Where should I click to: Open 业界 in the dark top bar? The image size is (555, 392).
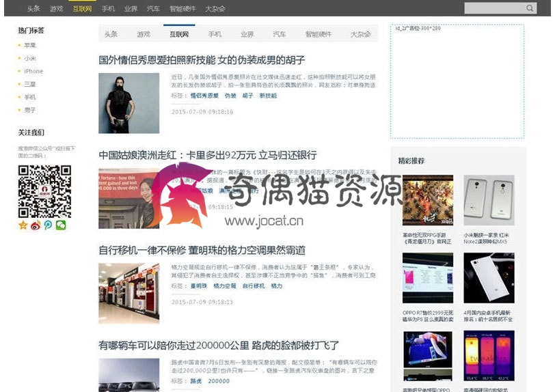131,8
